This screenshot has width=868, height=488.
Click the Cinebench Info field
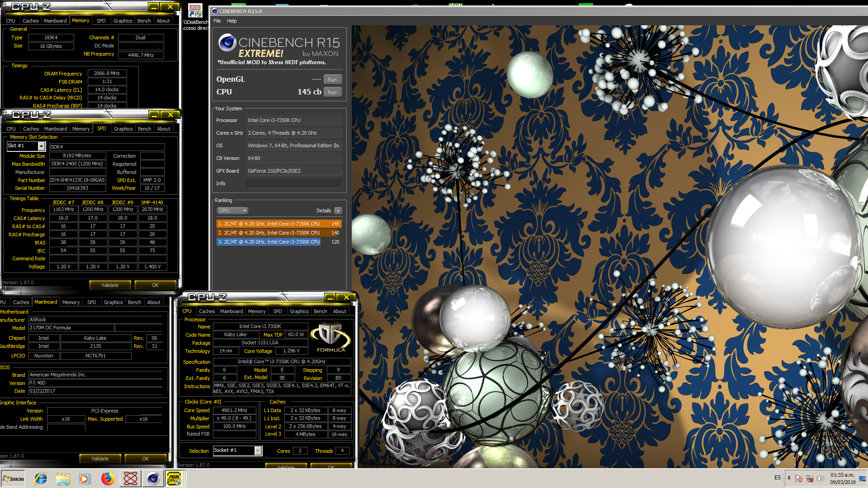coord(293,183)
